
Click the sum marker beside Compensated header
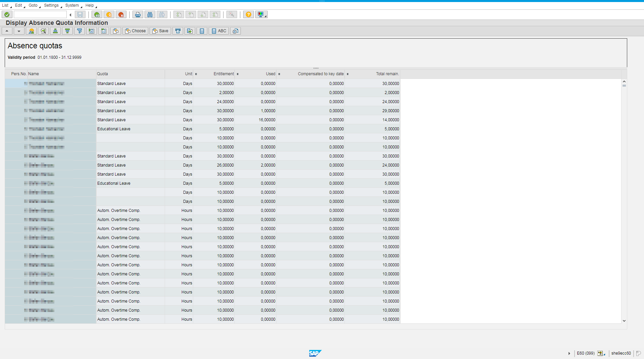[348, 74]
